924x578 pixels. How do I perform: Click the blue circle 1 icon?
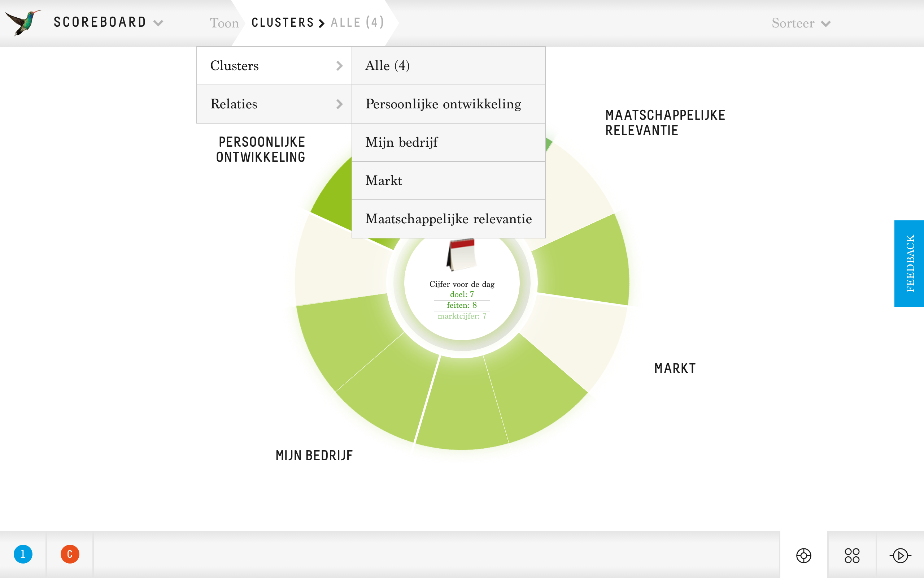pyautogui.click(x=23, y=554)
